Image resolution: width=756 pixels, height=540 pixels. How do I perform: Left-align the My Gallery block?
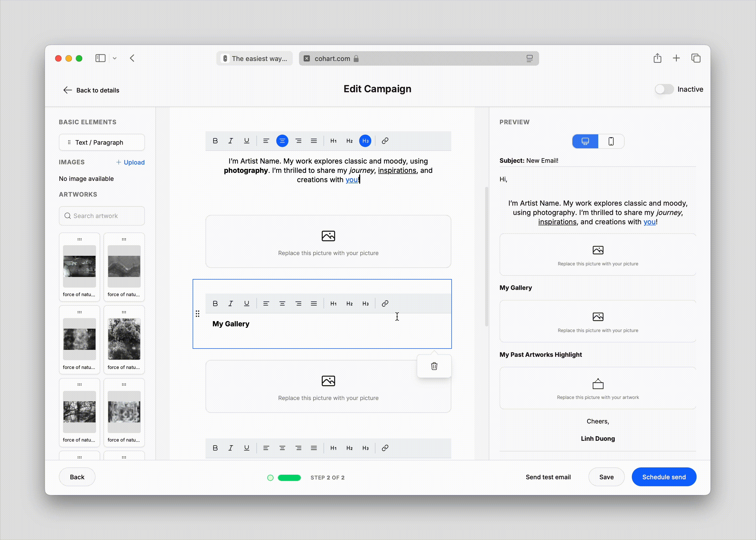(x=266, y=304)
